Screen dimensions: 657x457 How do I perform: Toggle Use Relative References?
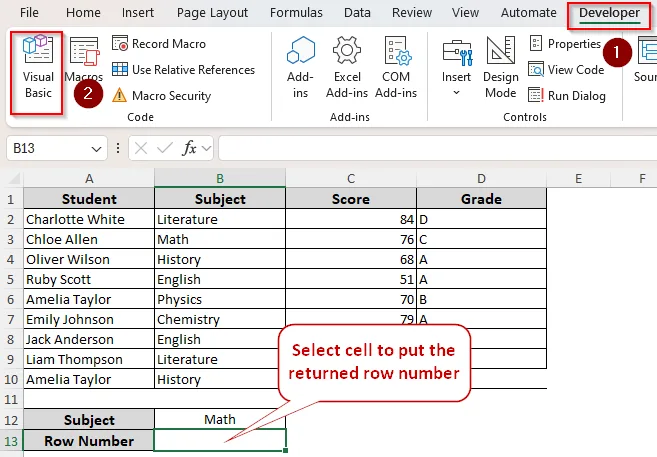[184, 70]
